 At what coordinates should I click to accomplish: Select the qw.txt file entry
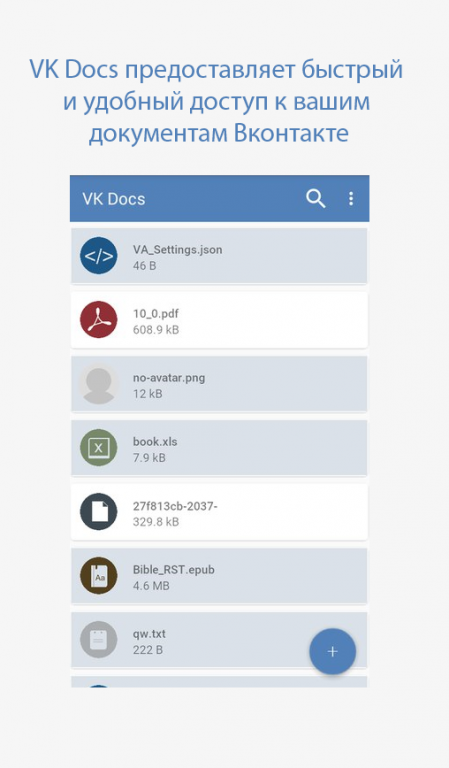[219, 640]
